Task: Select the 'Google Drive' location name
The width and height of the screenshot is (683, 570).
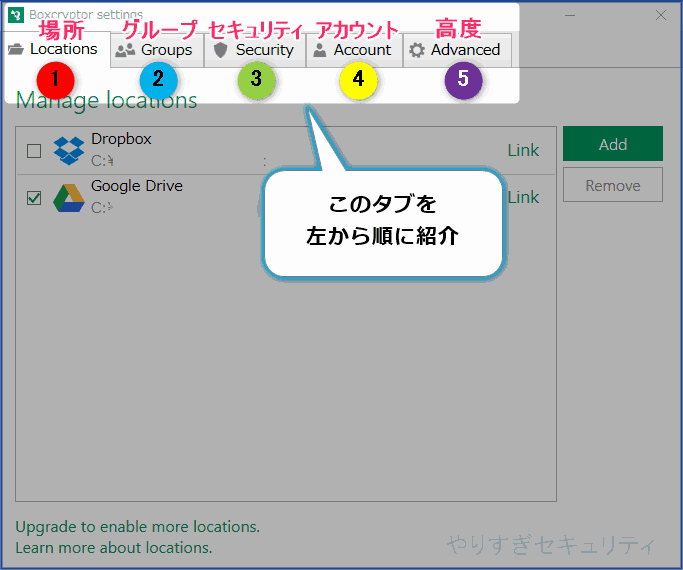Action: click(137, 186)
